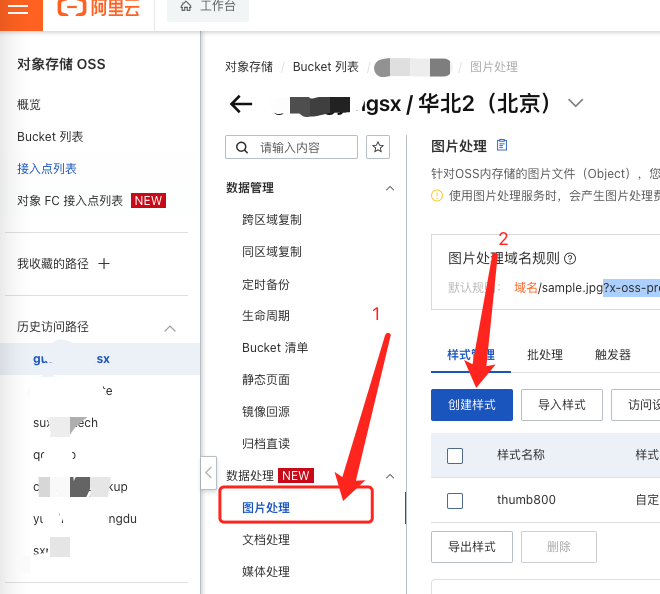Click the 请输入内容 search field
This screenshot has width=660, height=594.
tap(302, 147)
